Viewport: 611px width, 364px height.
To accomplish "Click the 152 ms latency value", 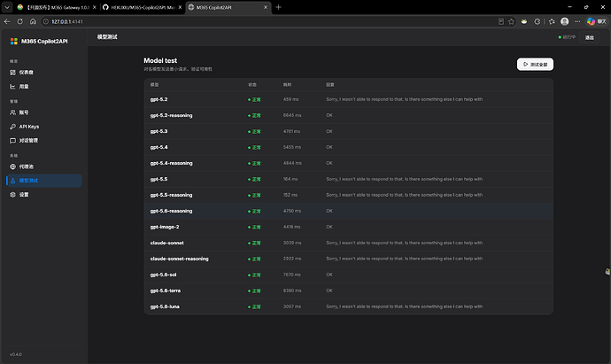I will (x=290, y=195).
